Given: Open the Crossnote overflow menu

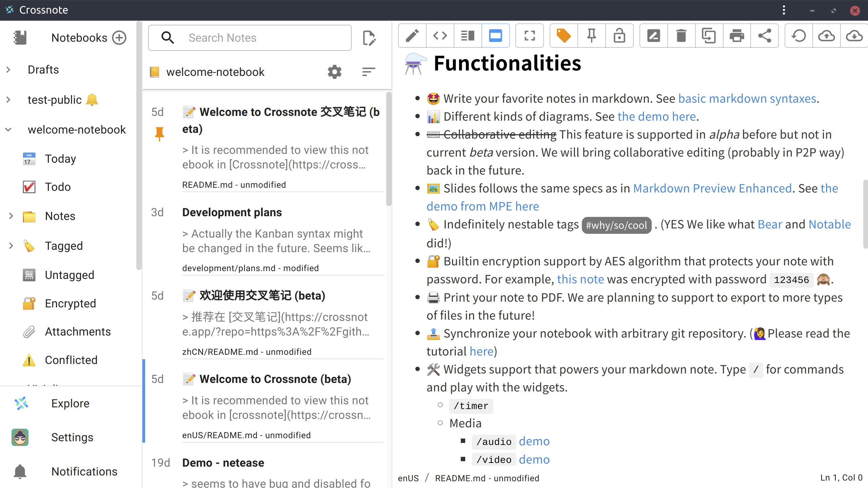Looking at the screenshot, I should [x=784, y=10].
